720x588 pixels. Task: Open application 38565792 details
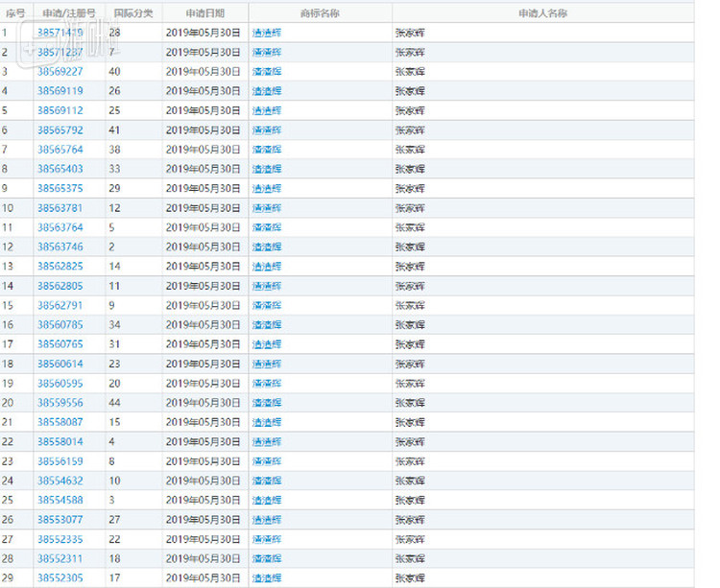tap(60, 130)
